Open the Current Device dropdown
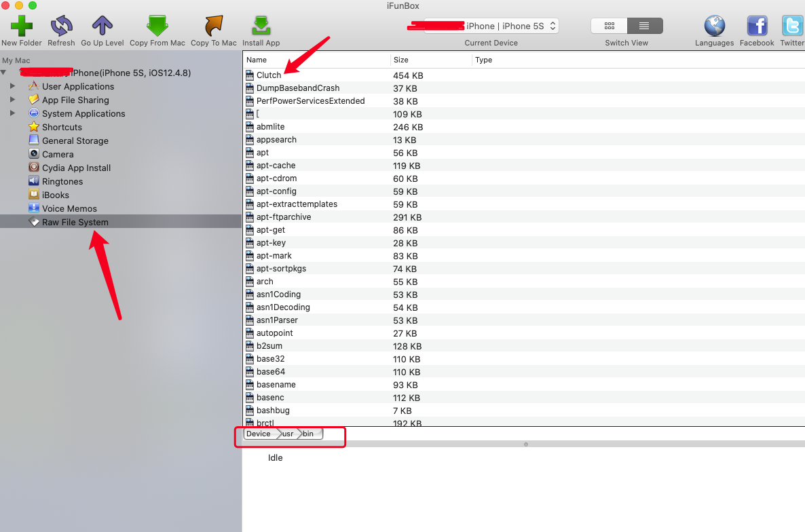This screenshot has height=532, width=805. pos(491,26)
